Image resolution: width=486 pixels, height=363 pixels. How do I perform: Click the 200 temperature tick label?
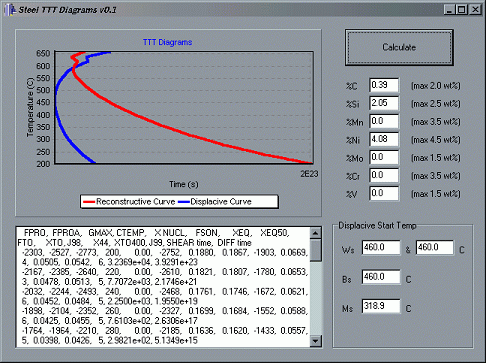click(43, 164)
